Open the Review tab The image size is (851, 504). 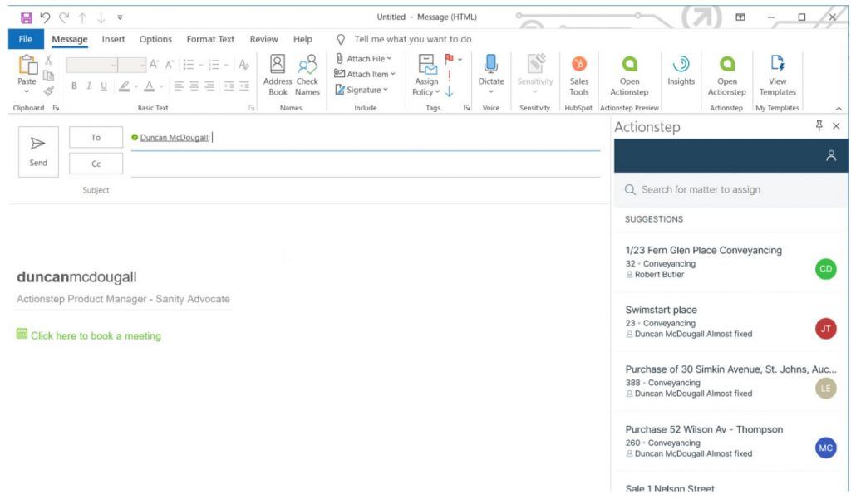[x=263, y=39]
